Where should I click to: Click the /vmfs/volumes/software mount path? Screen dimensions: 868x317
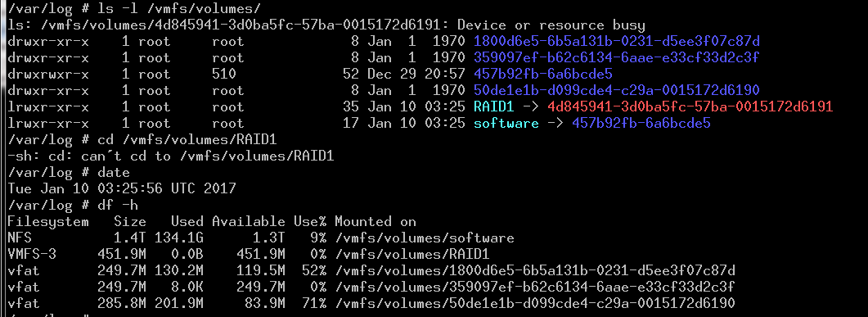[x=424, y=238]
